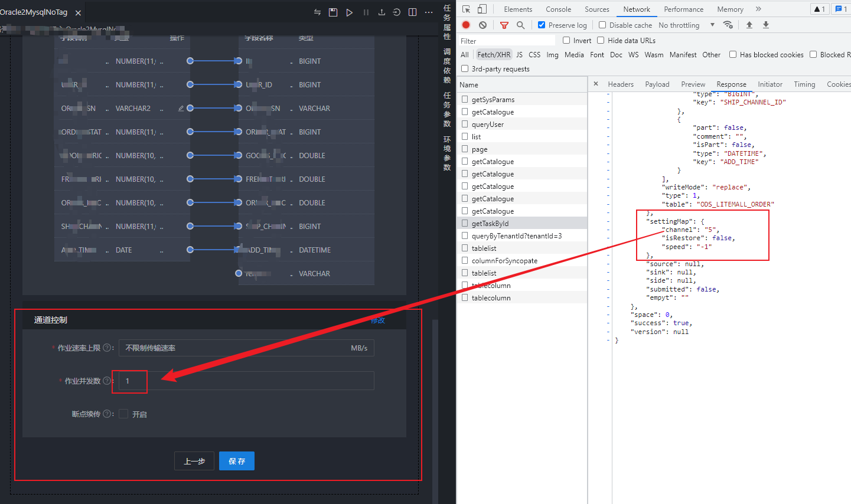
Task: Clear the network log
Action: click(x=483, y=25)
